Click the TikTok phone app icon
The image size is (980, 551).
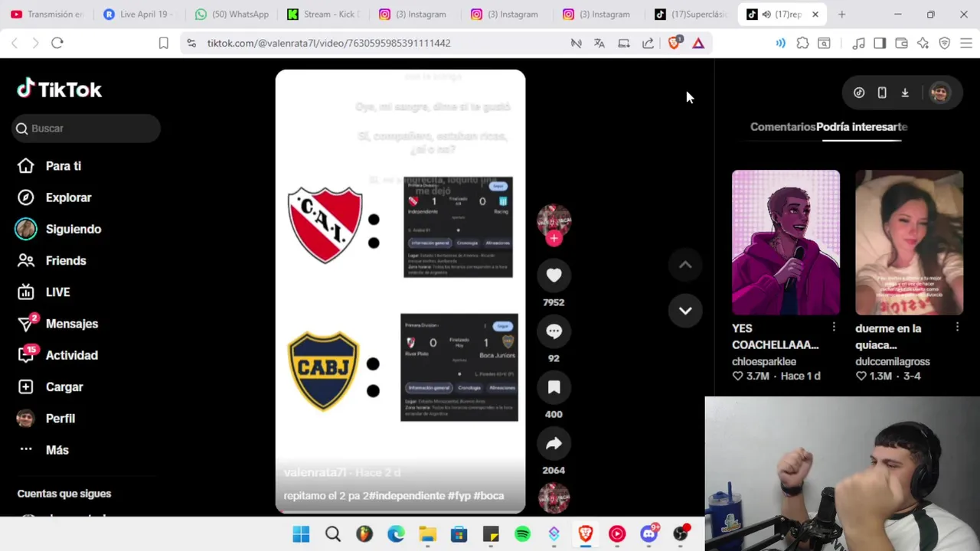882,93
